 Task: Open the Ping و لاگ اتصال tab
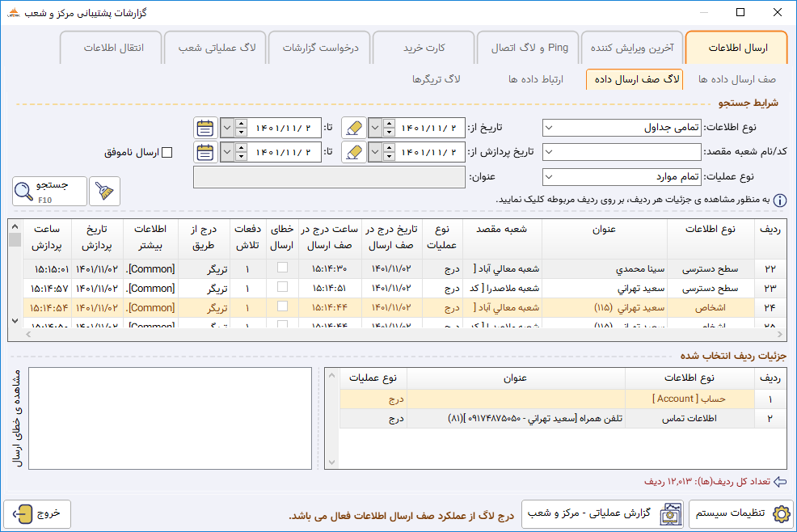[529, 48]
